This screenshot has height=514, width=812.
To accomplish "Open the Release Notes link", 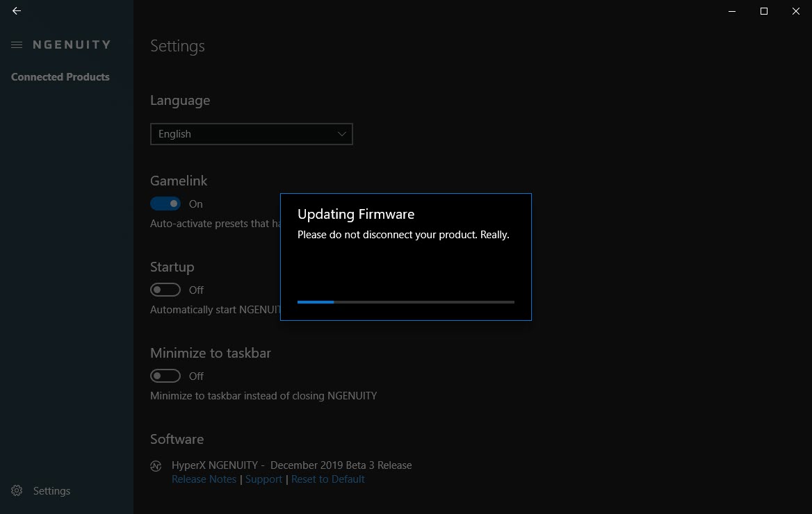I will click(x=204, y=479).
